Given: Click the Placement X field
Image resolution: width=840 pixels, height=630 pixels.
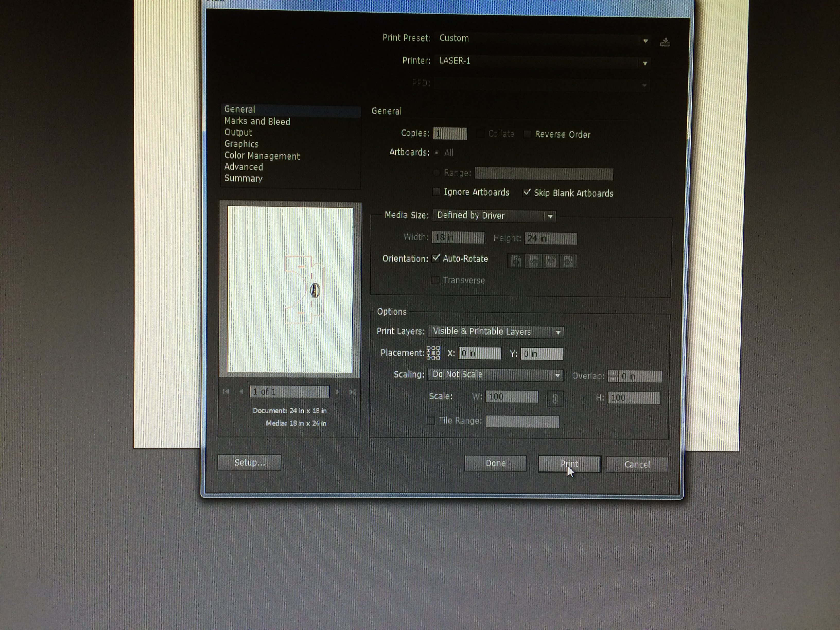Looking at the screenshot, I should [480, 354].
